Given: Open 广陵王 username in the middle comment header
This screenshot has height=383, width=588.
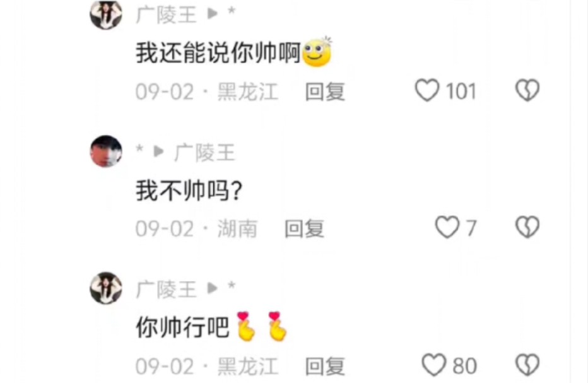Looking at the screenshot, I should coord(205,152).
